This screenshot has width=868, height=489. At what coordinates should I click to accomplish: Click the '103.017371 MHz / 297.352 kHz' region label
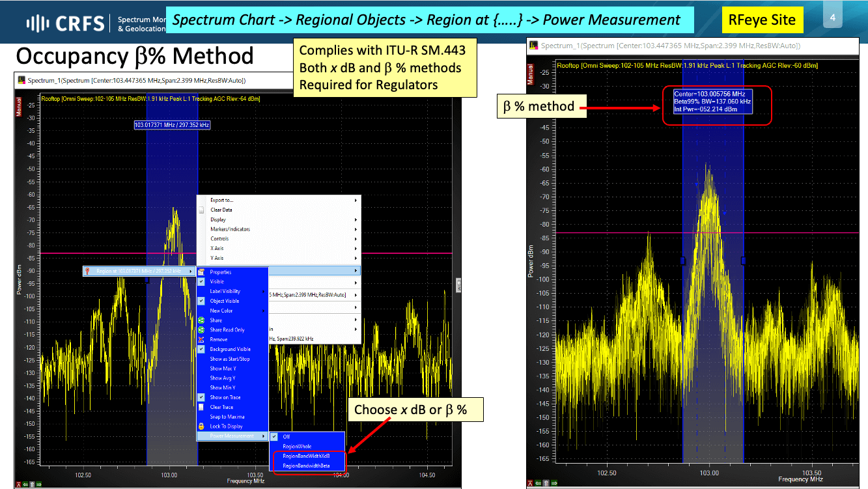[173, 124]
